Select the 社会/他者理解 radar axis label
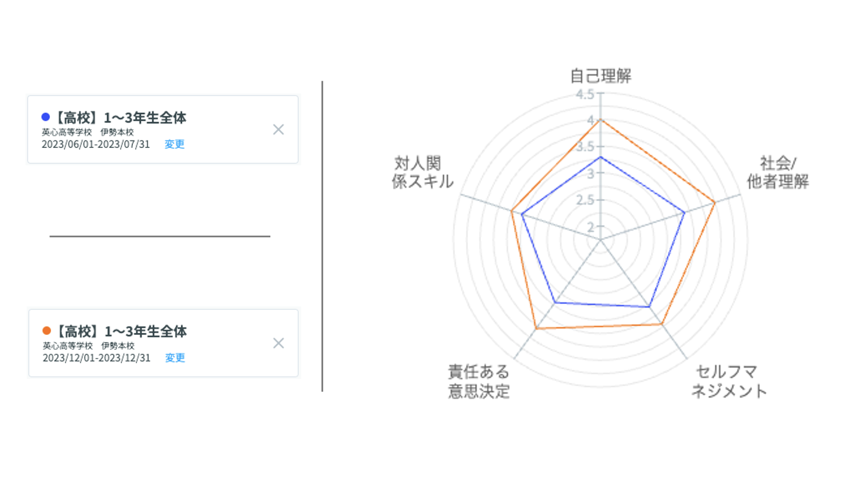The height and width of the screenshot is (477, 868). click(777, 172)
